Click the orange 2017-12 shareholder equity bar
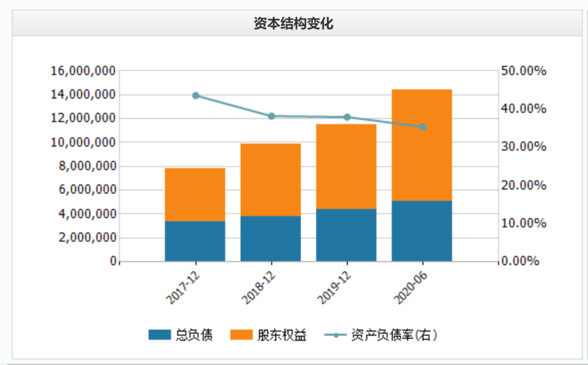 195,194
